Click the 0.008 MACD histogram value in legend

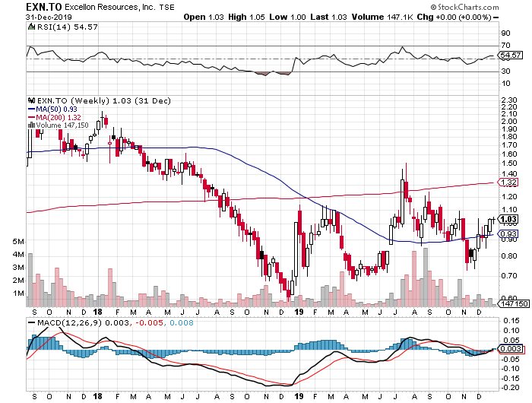click(182, 322)
